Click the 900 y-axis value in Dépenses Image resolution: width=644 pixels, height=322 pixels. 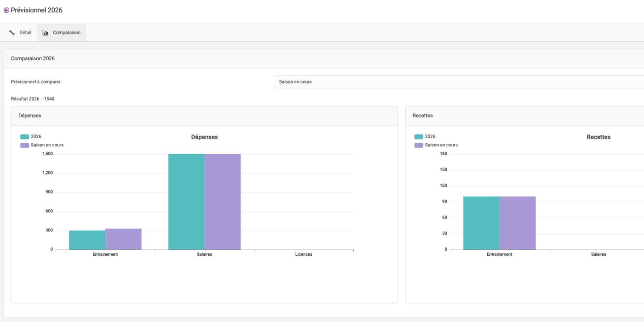pos(49,192)
